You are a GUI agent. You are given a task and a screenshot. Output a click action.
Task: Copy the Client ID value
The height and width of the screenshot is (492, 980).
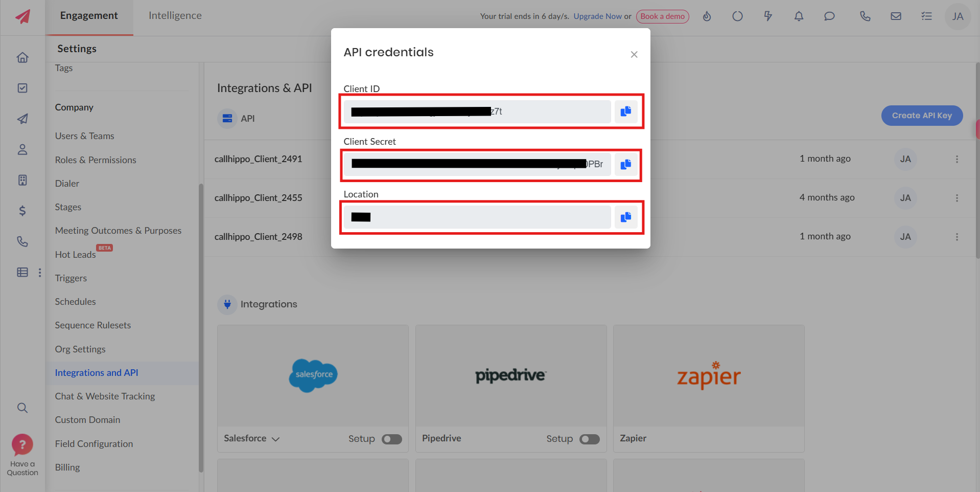pos(626,111)
